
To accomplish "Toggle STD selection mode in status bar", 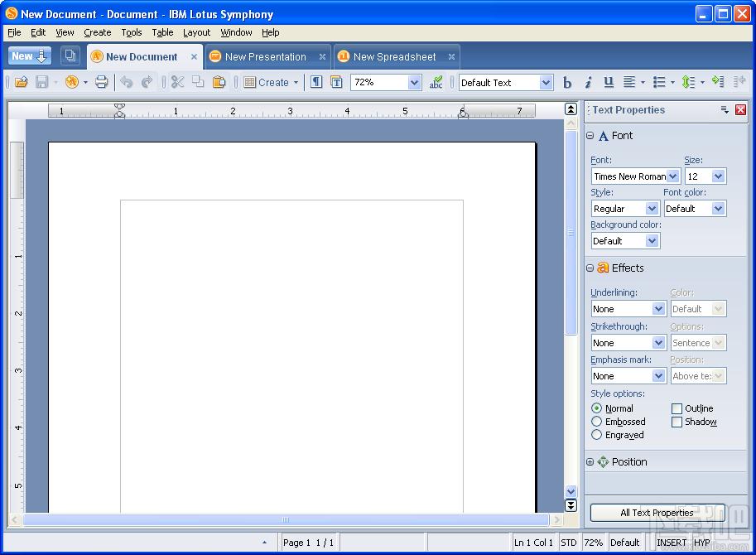I will click(568, 543).
